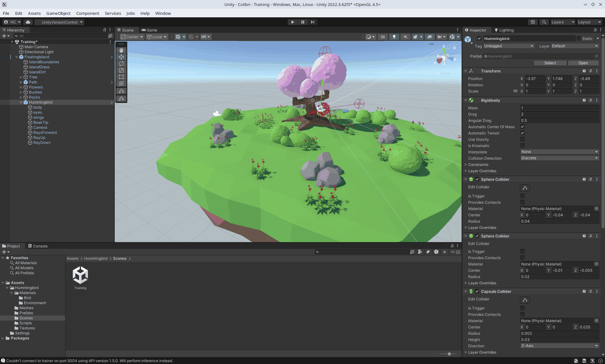Screen dimensions: 605x364
Task: Open the Layer dropdown showing Default
Action: (x=575, y=46)
